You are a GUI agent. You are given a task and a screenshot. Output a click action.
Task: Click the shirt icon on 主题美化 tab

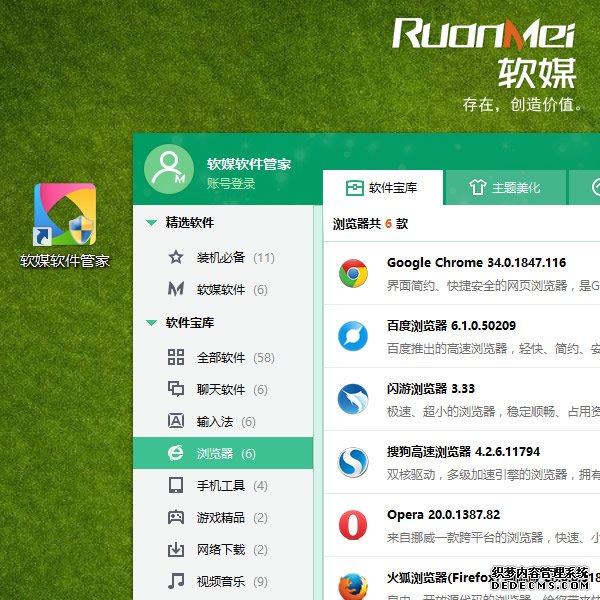(x=478, y=188)
